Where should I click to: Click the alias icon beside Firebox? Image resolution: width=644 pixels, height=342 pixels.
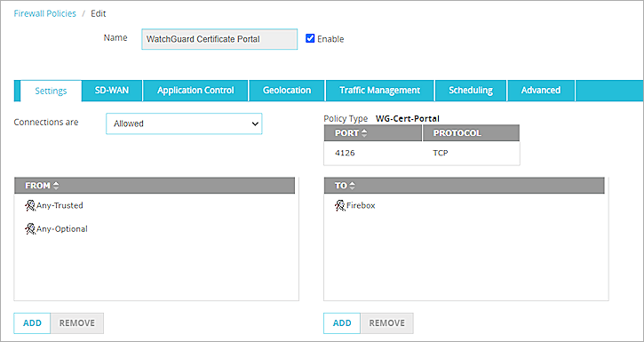pos(339,205)
